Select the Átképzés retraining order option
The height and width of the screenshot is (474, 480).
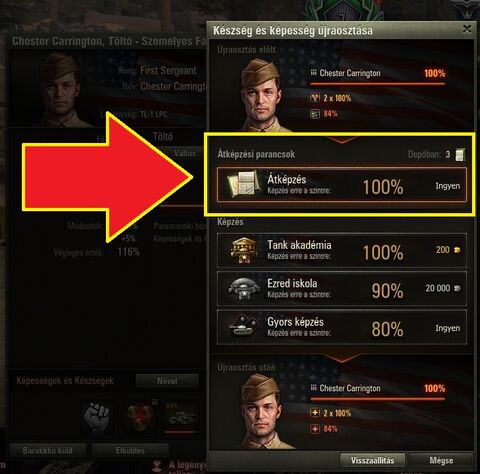[x=342, y=185]
